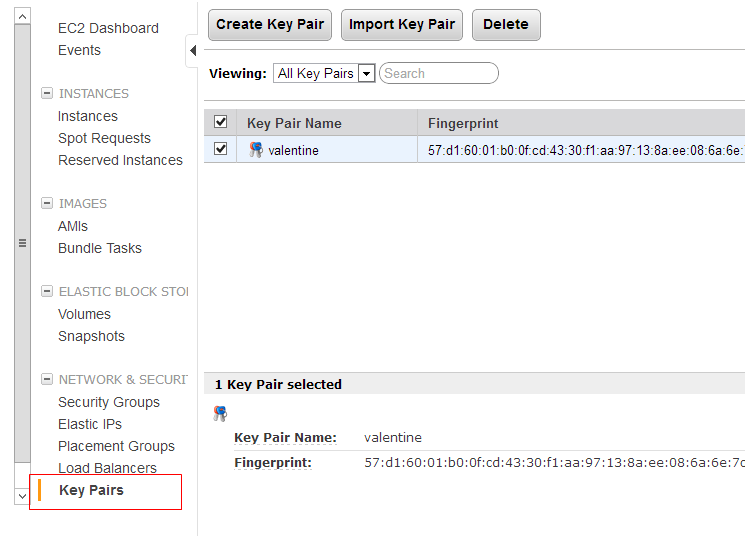Viewport: 745px width, 536px height.
Task: Collapse the navigation pane with arrow
Action: (x=193, y=50)
